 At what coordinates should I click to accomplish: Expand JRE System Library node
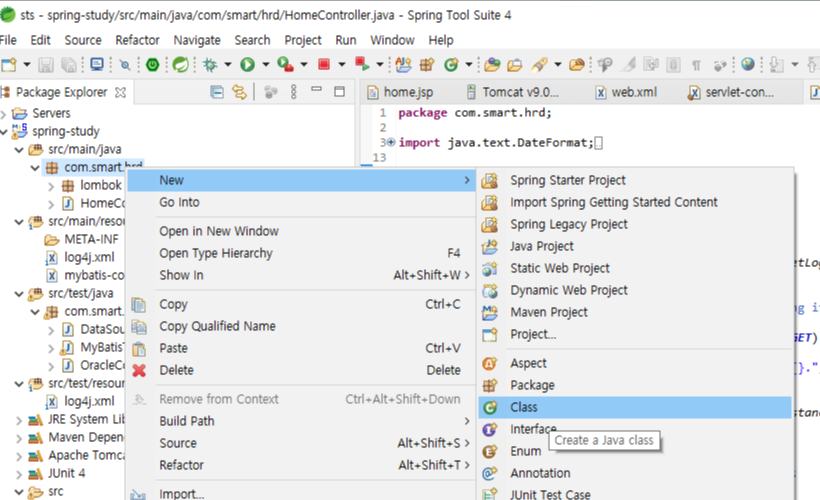pos(19,421)
